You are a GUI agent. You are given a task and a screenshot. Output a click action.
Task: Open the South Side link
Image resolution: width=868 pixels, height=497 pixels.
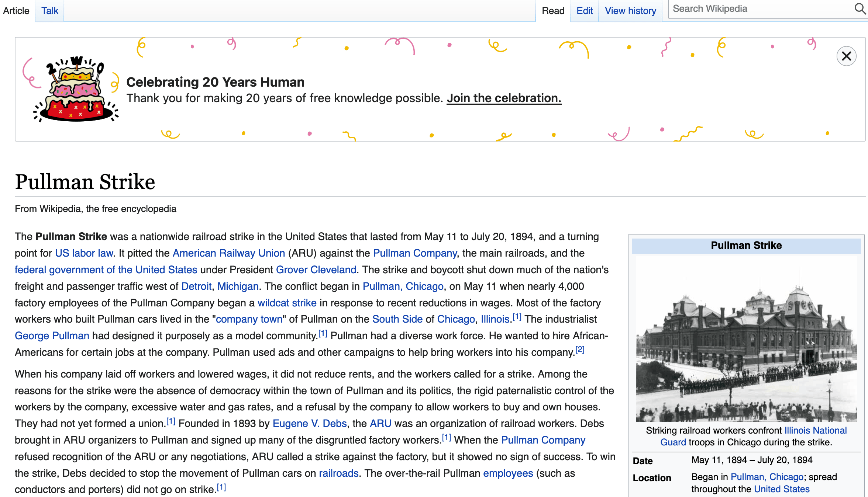coord(397,319)
